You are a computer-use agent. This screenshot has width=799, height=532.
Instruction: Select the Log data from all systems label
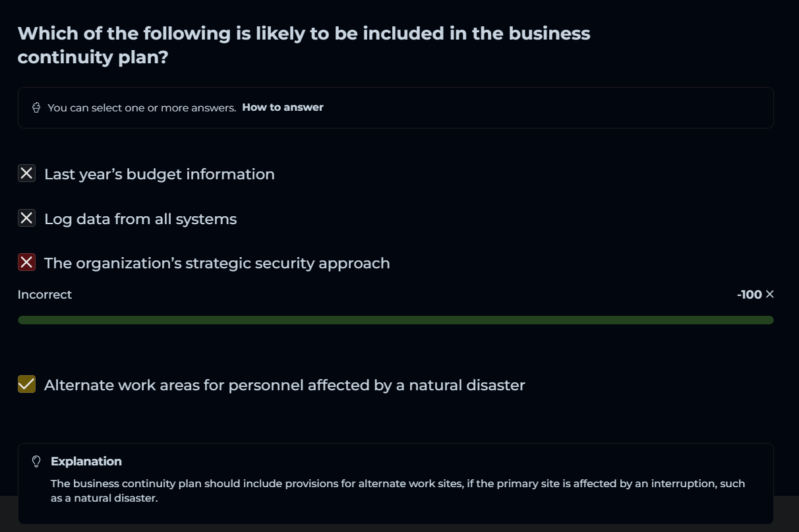click(x=140, y=219)
